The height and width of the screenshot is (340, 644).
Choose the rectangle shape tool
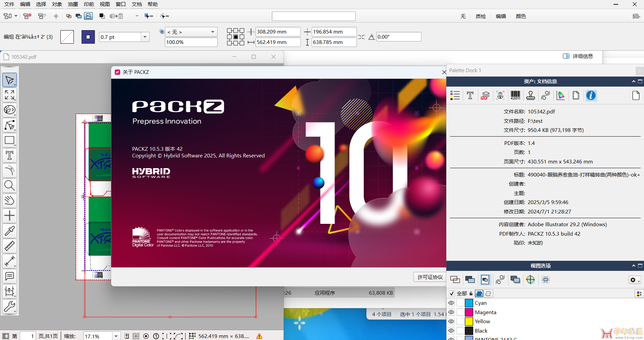click(9, 140)
